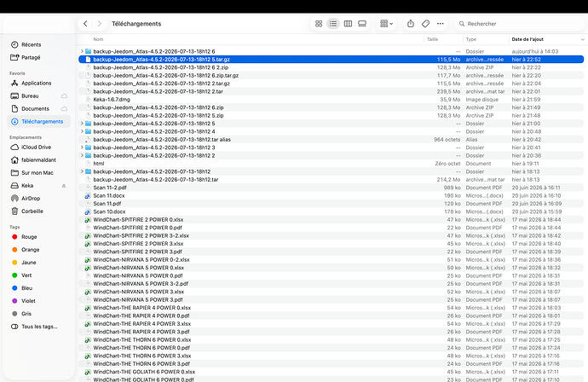Open the group-by dropdown in toolbar
Image resolution: width=588 pixels, height=382 pixels.
(386, 24)
